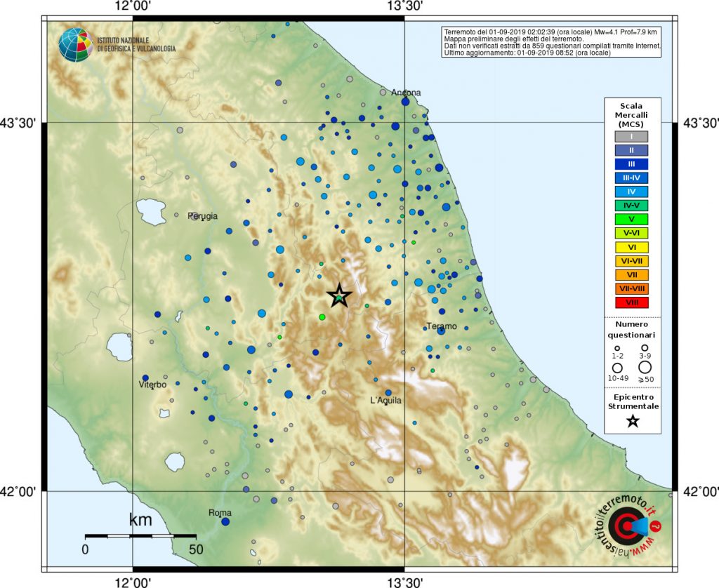This screenshot has height=588, width=719.
Task: Click the Ancona city label
Action: (406, 93)
